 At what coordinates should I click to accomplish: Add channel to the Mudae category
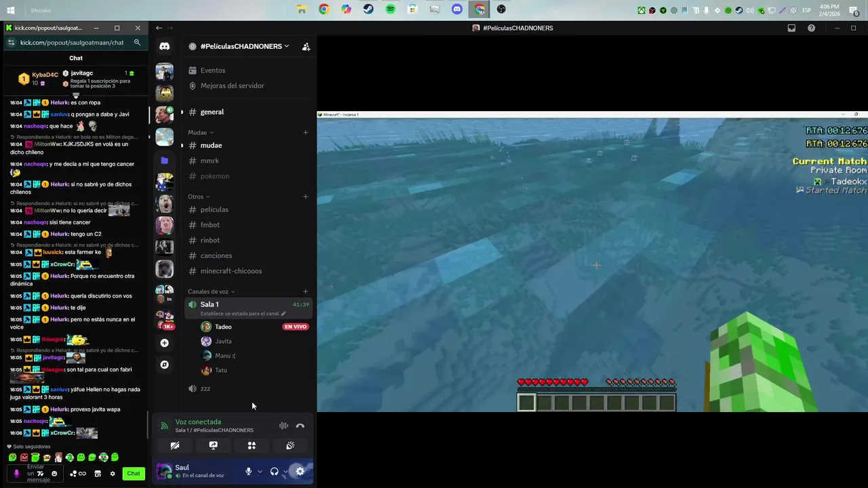click(x=305, y=132)
